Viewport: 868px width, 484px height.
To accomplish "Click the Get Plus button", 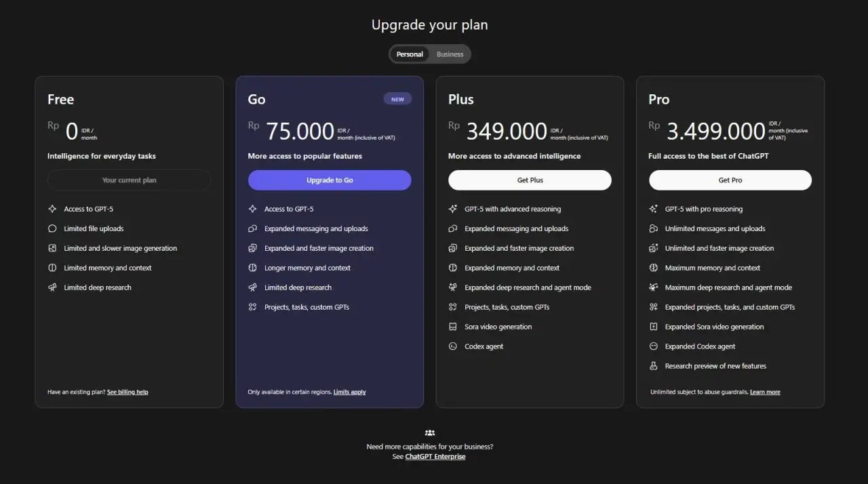I will point(530,180).
